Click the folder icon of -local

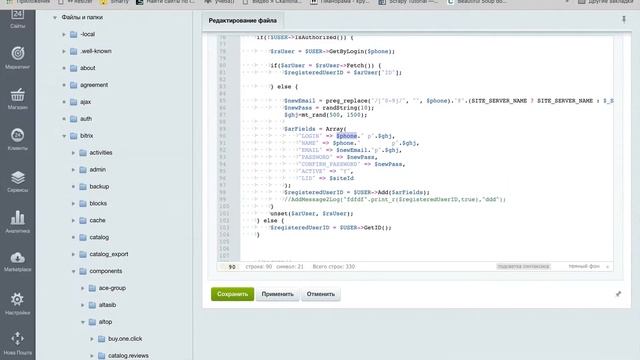(x=73, y=34)
